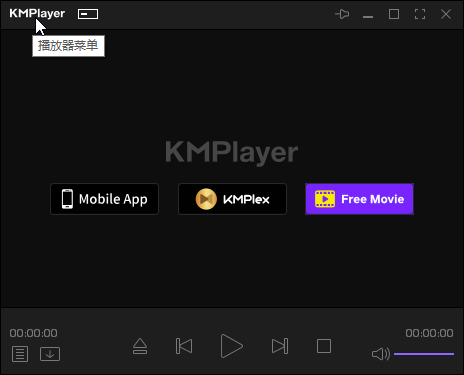
Task: Open the video download box icon
Action: (x=50, y=354)
